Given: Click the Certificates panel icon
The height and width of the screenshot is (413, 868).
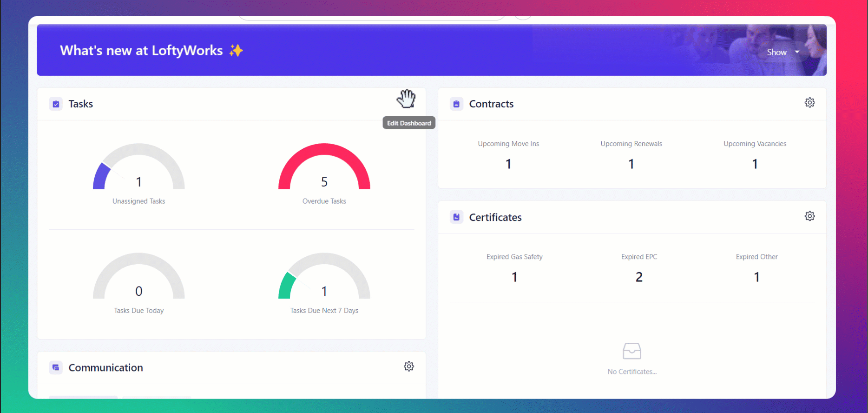Looking at the screenshot, I should 456,217.
